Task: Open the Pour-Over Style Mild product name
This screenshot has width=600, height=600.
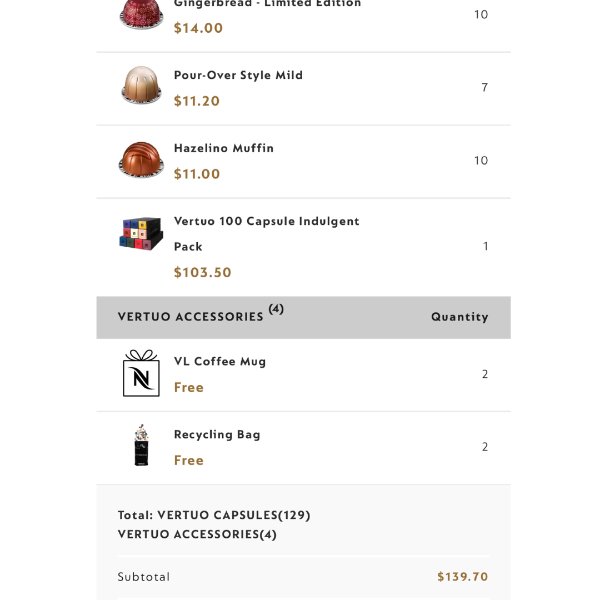Action: pos(238,75)
